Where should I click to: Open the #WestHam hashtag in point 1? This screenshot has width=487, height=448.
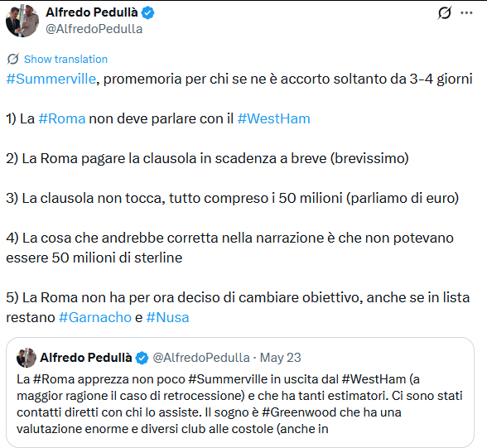pyautogui.click(x=273, y=118)
